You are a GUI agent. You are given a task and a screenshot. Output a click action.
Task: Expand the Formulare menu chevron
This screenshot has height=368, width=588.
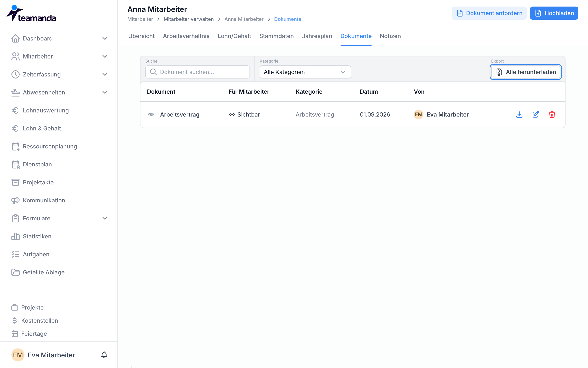click(105, 218)
